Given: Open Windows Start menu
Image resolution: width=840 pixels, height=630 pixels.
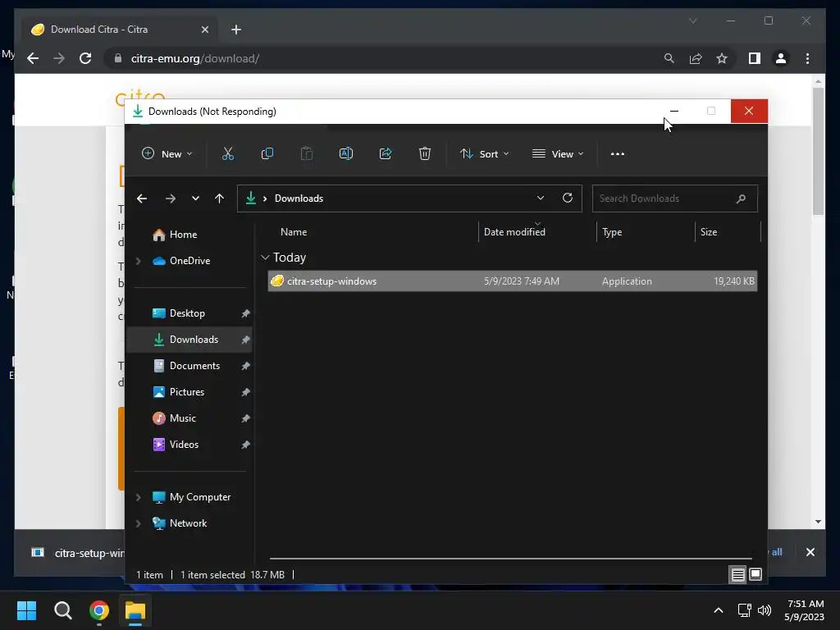Looking at the screenshot, I should pos(26,610).
